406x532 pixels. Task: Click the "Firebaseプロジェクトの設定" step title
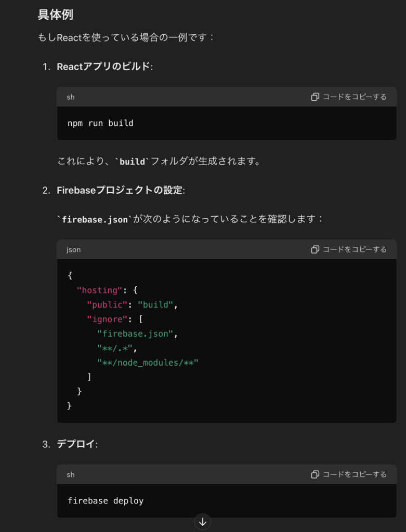120,191
